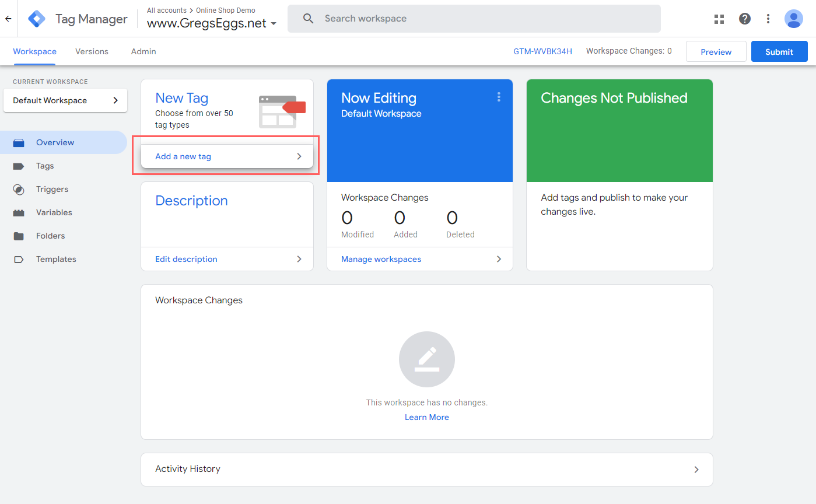
Task: Switch to the Versions tab
Action: click(x=92, y=51)
